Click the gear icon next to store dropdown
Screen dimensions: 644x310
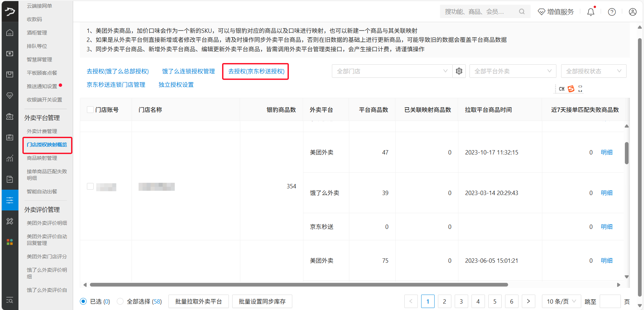pos(459,71)
